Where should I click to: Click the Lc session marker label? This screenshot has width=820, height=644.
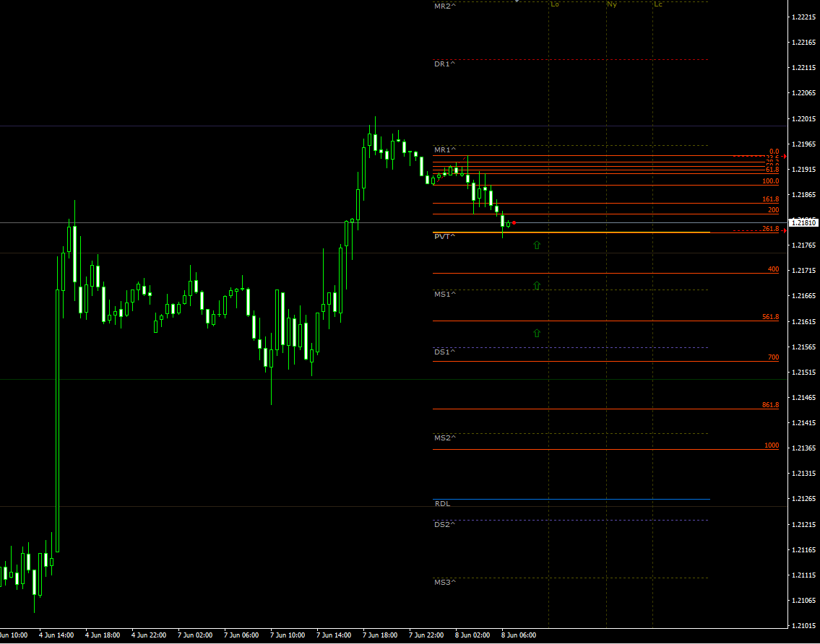click(657, 4)
